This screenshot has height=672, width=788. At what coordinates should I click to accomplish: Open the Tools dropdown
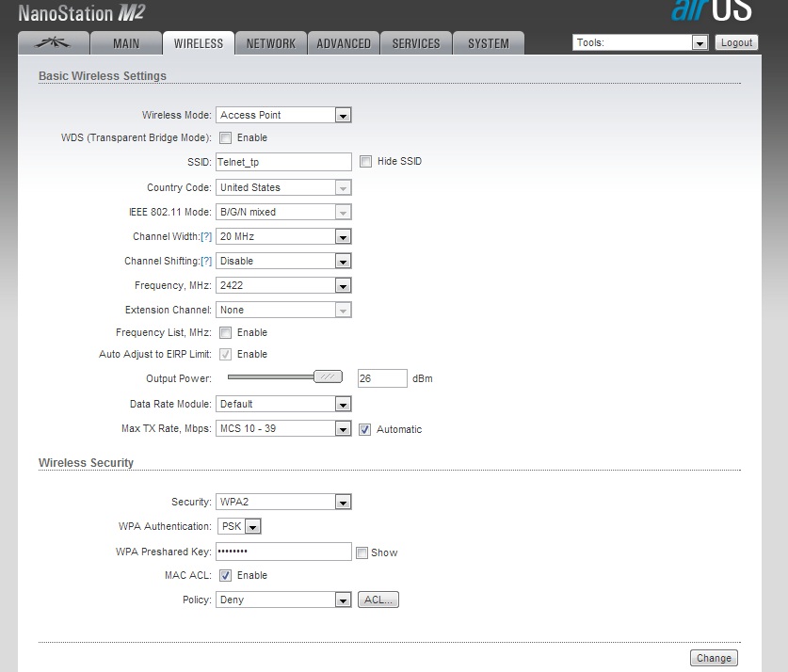click(640, 42)
